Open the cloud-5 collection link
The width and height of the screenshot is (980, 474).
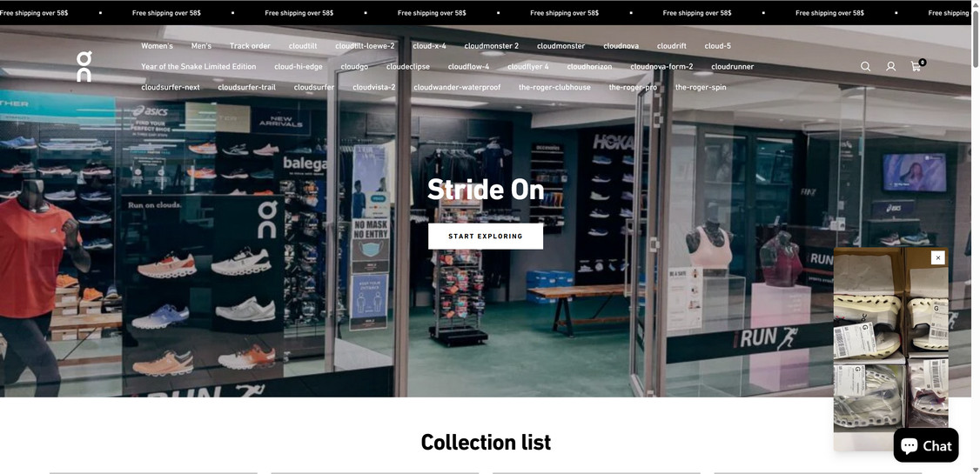coord(717,45)
